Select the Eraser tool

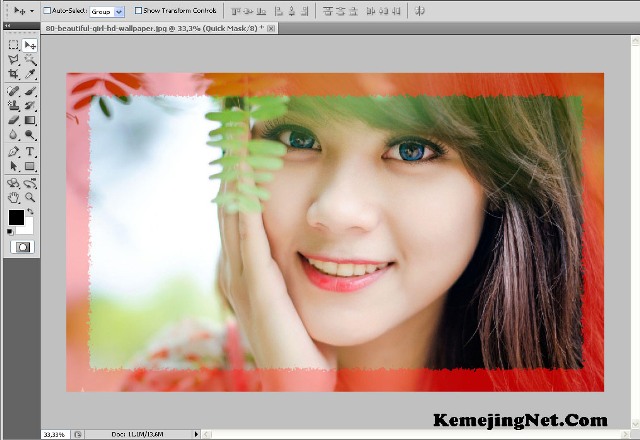[13, 120]
